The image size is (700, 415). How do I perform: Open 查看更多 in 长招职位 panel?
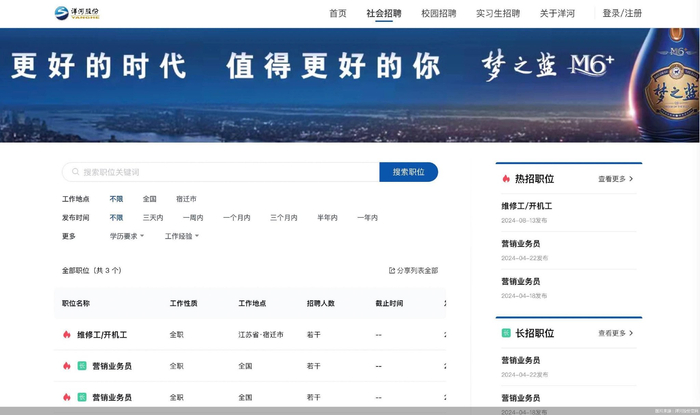pyautogui.click(x=616, y=333)
